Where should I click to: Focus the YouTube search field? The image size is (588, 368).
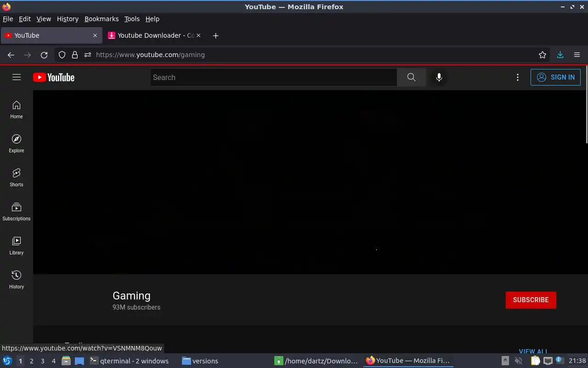pos(273,77)
